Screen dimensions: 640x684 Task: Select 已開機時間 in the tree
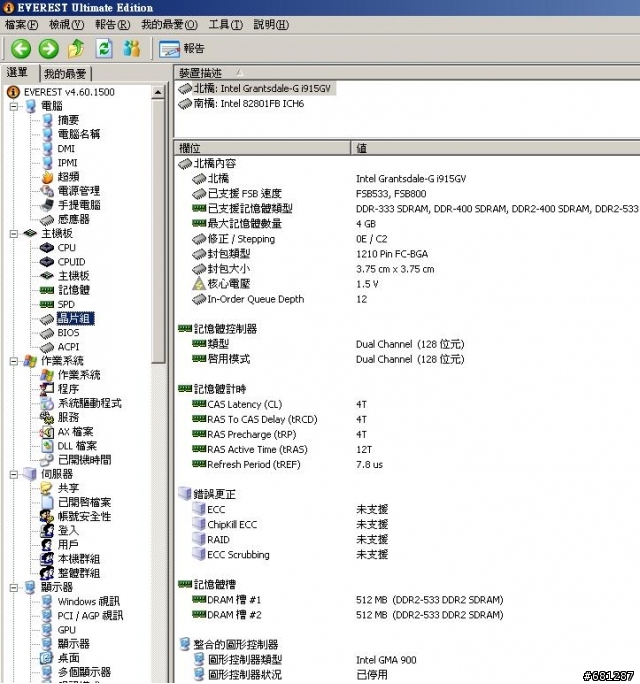click(84, 460)
